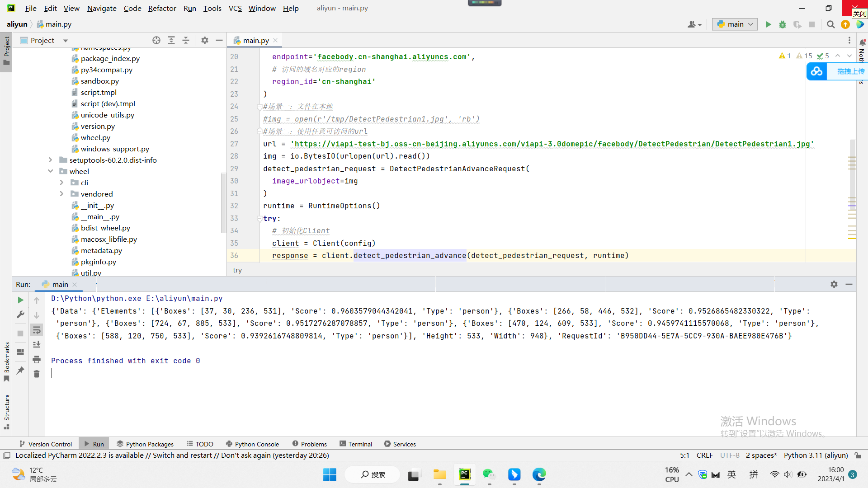The width and height of the screenshot is (868, 488).
Task: Click the Project tree vertical scrollbar
Action: [x=223, y=202]
